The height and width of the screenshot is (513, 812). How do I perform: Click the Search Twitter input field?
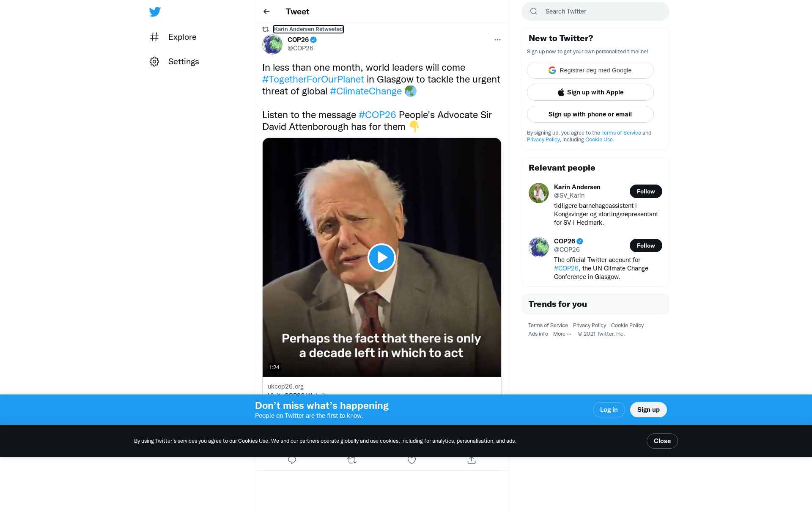(x=601, y=11)
